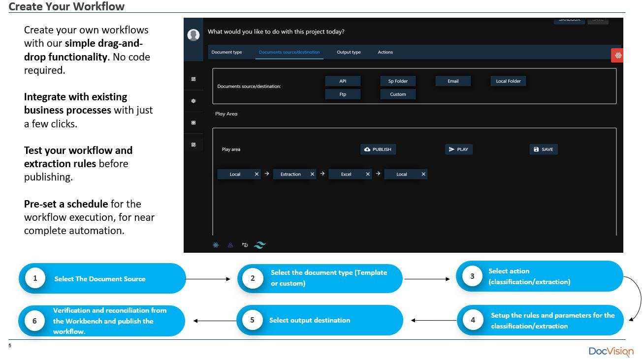Select the Actions tab
Viewport: 644px width, 359px height.
(x=386, y=52)
